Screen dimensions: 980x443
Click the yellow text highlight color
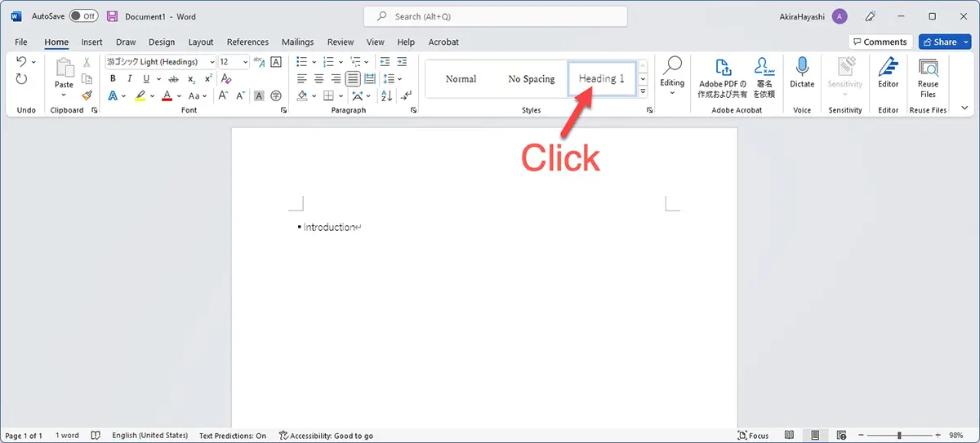(140, 95)
